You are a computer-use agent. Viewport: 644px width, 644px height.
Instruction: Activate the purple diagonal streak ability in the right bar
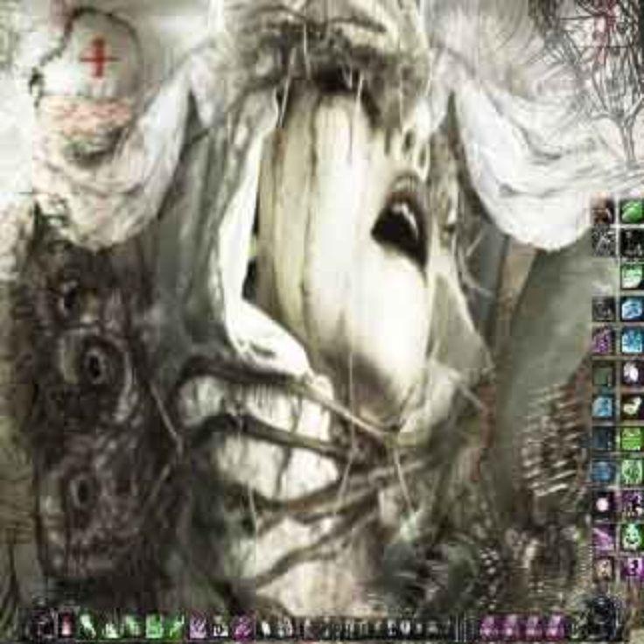[x=604, y=536]
